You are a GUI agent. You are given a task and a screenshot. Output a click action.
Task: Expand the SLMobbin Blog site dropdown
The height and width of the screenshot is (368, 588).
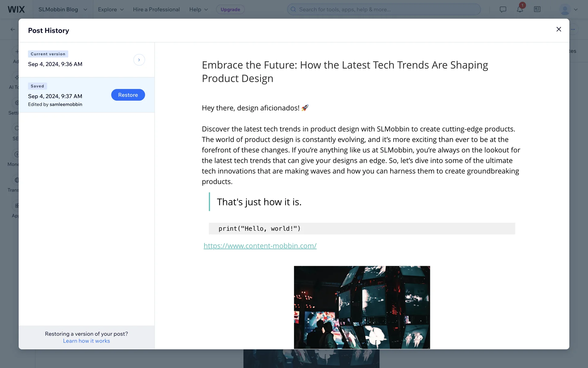[85, 10]
